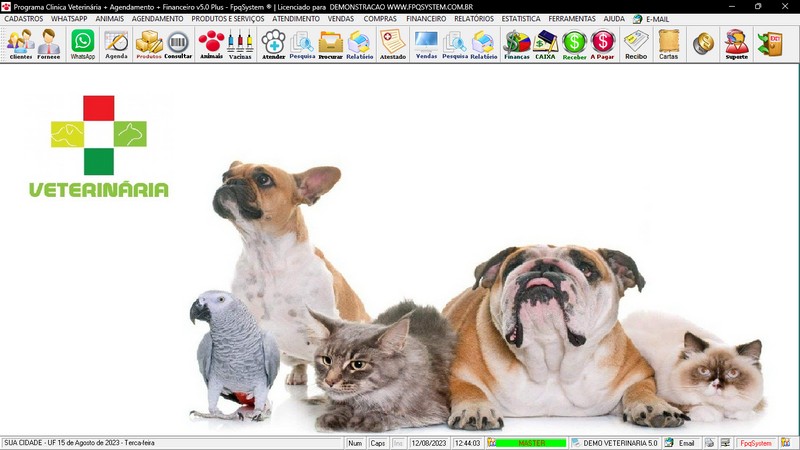Open the Clientes registration icon
The height and width of the screenshot is (450, 800).
(20, 44)
